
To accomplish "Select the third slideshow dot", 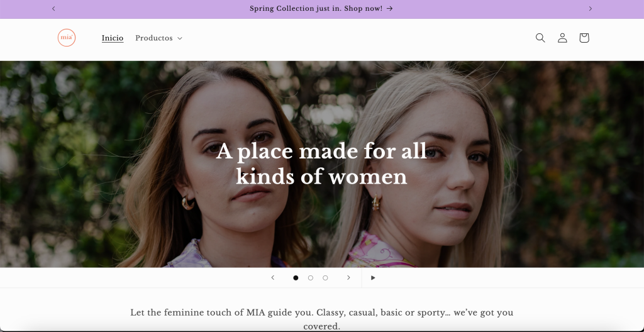I will pyautogui.click(x=325, y=278).
